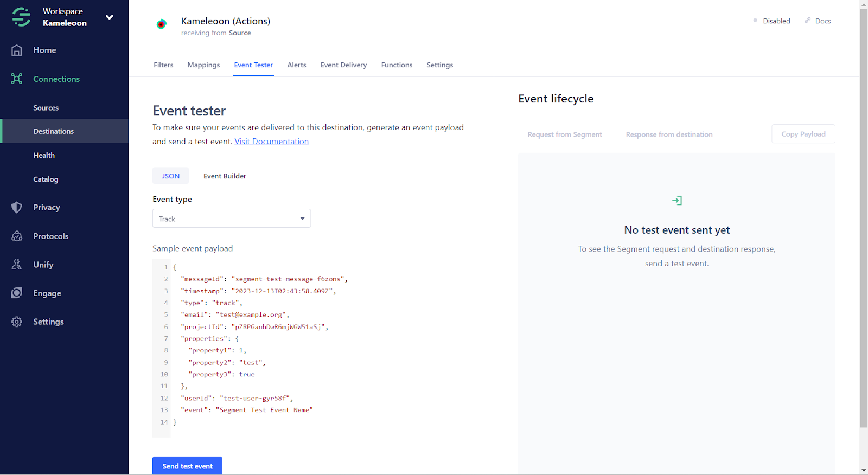The width and height of the screenshot is (868, 475).
Task: Click the Copy Payload button
Action: point(803,134)
